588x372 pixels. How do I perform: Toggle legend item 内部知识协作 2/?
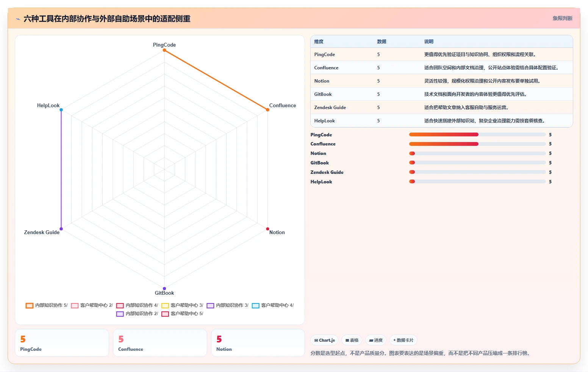(137, 314)
